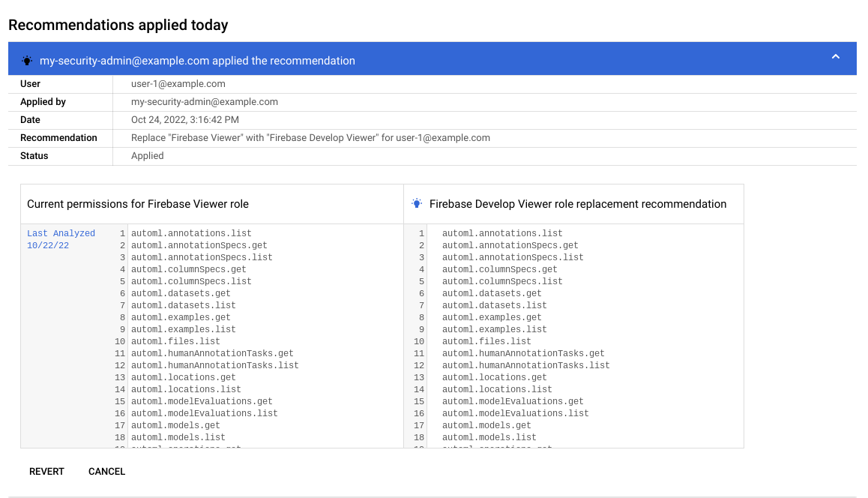Select automl.annotations.list in current permissions
868x498 pixels.
(x=193, y=233)
